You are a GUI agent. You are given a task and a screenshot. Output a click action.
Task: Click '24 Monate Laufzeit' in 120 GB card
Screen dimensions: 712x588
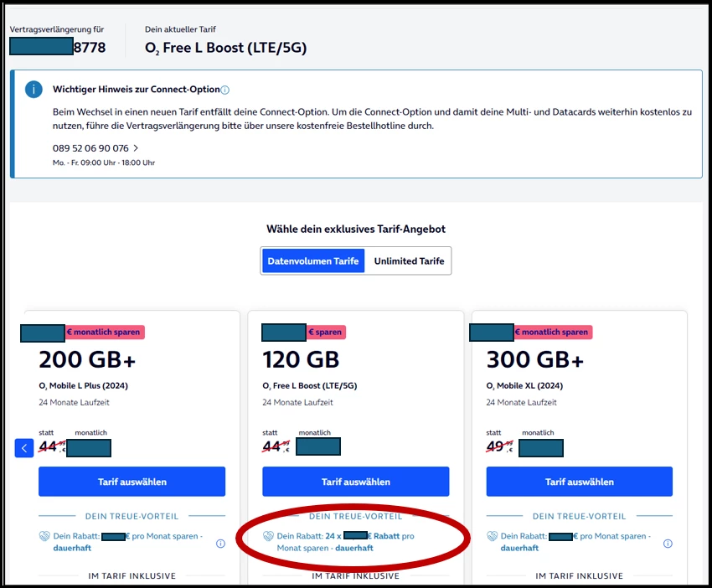pos(297,402)
